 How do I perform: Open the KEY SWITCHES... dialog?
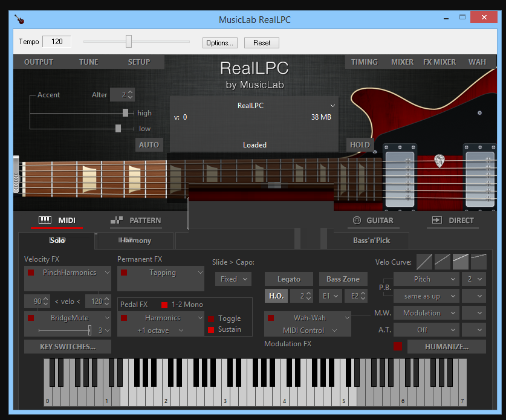coord(68,346)
